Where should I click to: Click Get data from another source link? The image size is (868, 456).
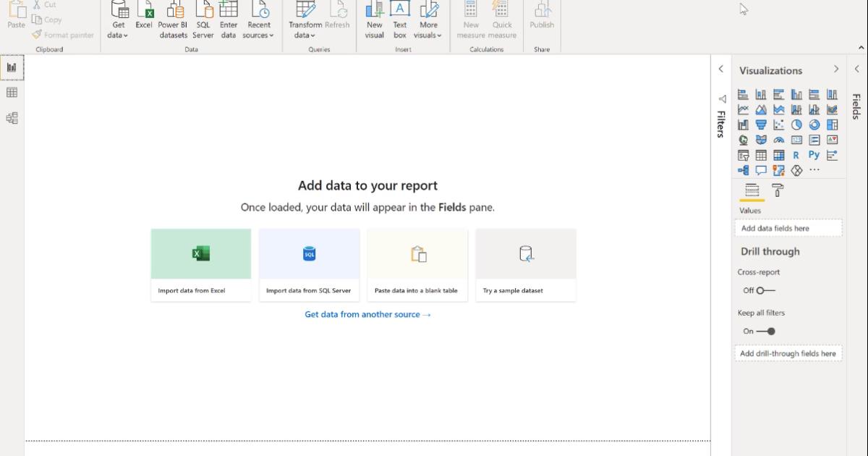367,314
